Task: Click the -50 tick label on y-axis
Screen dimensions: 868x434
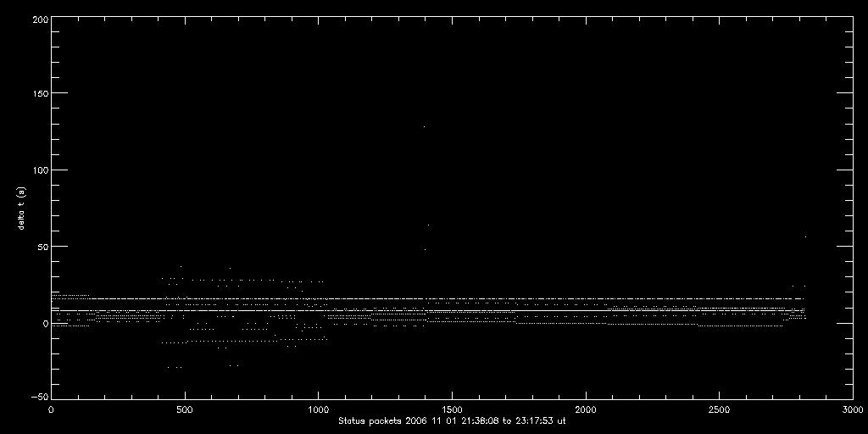Action: pyautogui.click(x=38, y=397)
